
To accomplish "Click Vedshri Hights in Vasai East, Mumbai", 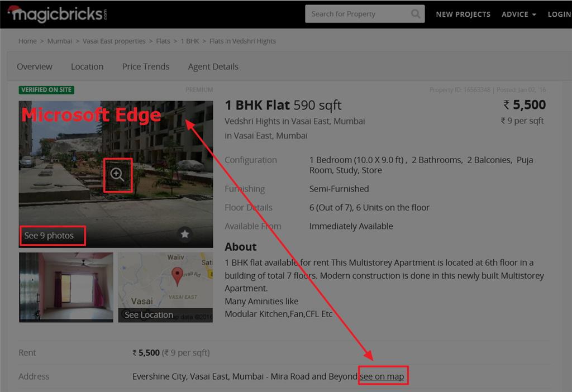I will coord(295,121).
